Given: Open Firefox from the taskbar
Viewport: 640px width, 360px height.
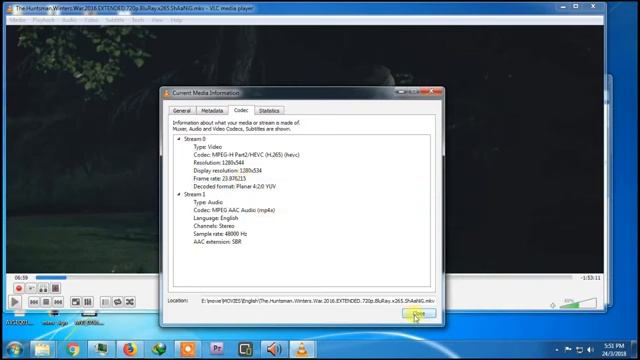Looking at the screenshot, I should 130,349.
